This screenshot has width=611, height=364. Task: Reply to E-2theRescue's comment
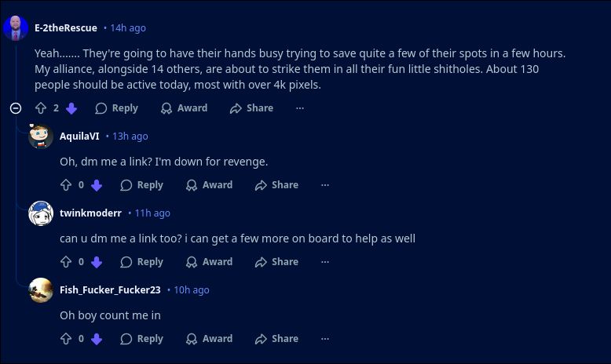(116, 108)
